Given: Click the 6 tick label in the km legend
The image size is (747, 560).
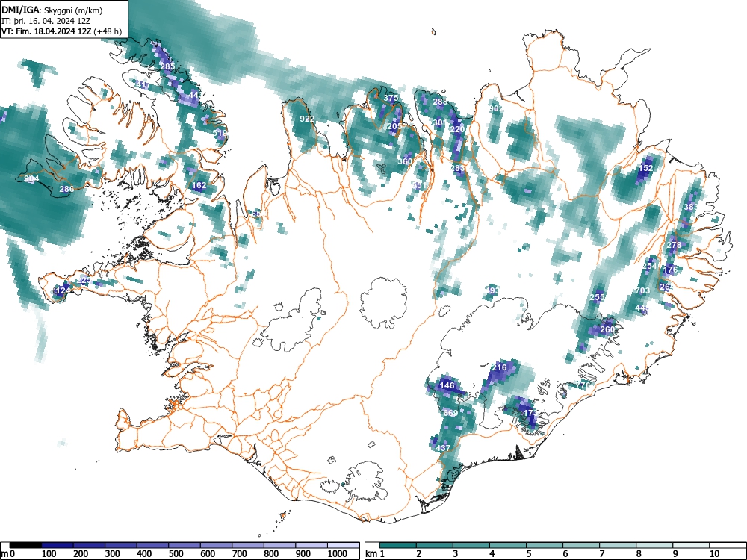Looking at the screenshot, I should 565,554.
